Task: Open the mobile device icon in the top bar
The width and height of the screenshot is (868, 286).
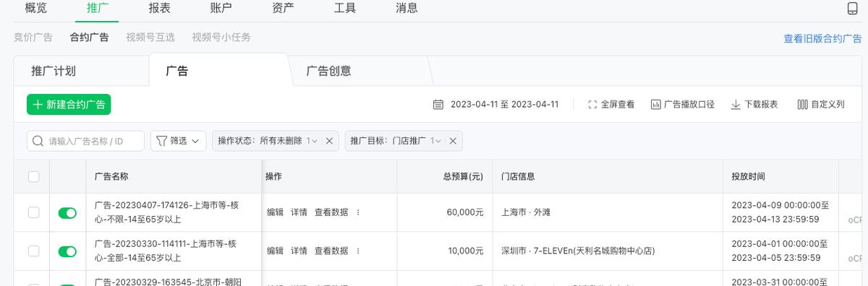Action: pos(851,9)
